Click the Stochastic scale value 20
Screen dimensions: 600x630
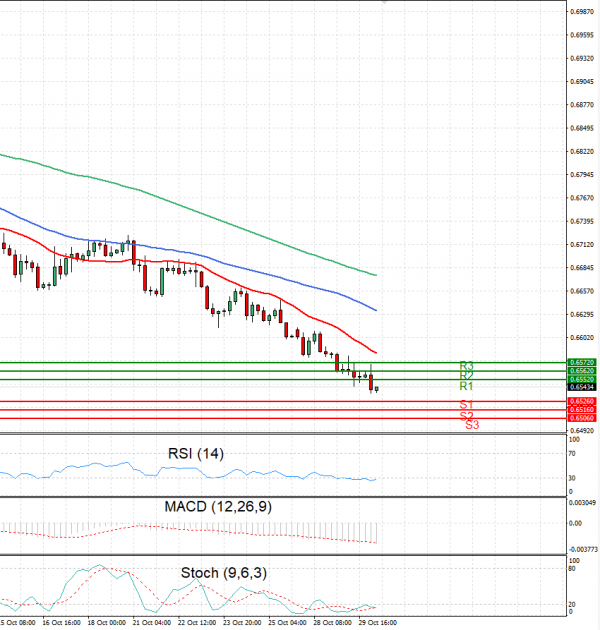[x=573, y=604]
